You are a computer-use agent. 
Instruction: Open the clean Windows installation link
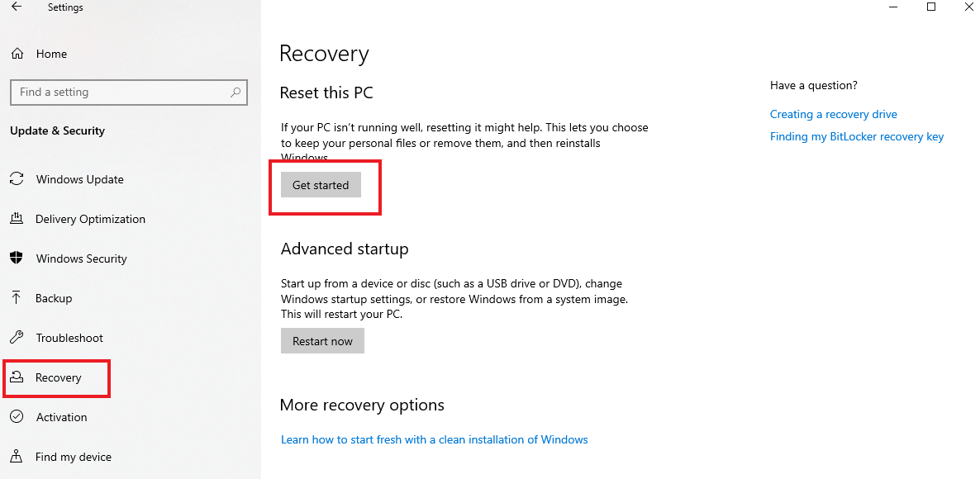(x=434, y=439)
